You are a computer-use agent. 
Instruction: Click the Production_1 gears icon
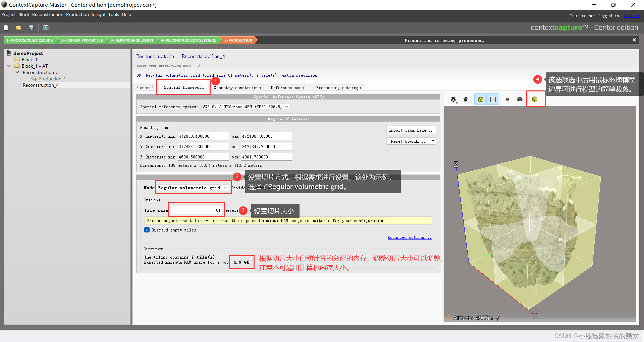tap(34, 79)
